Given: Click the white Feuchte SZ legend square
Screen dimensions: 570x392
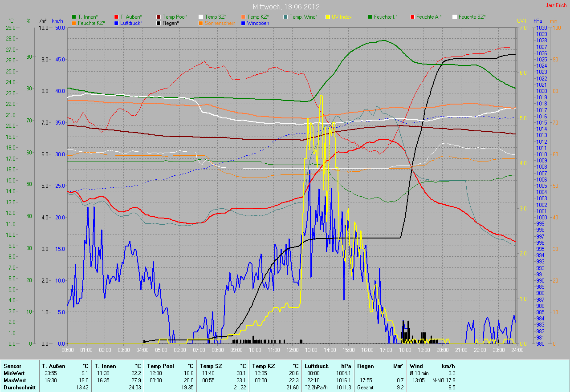Looking at the screenshot, I should [455, 17].
